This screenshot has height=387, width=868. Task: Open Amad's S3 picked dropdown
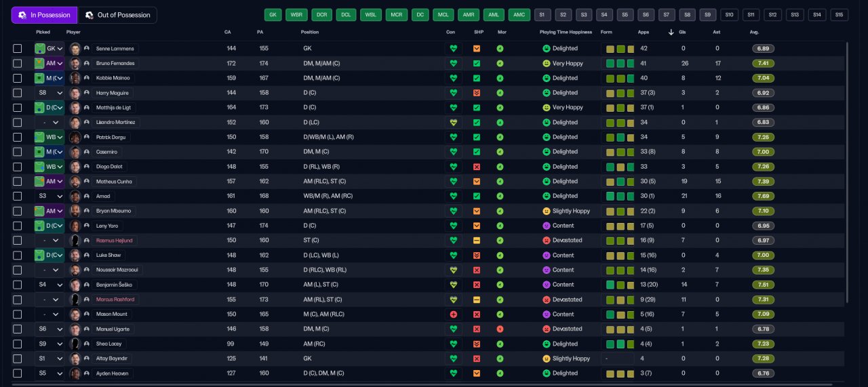tap(50, 196)
